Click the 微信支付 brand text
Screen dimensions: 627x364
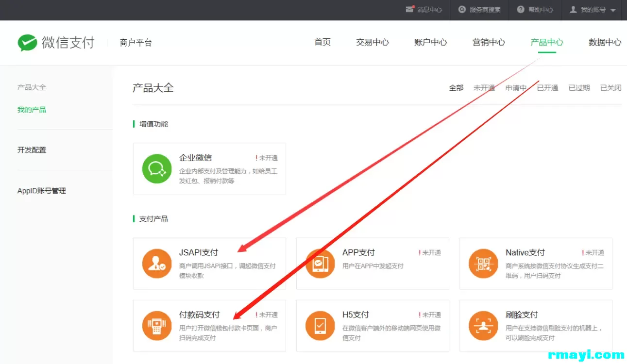tap(68, 42)
